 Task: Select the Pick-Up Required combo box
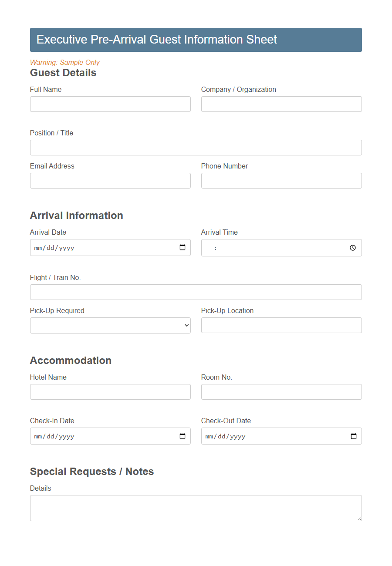[x=110, y=325]
